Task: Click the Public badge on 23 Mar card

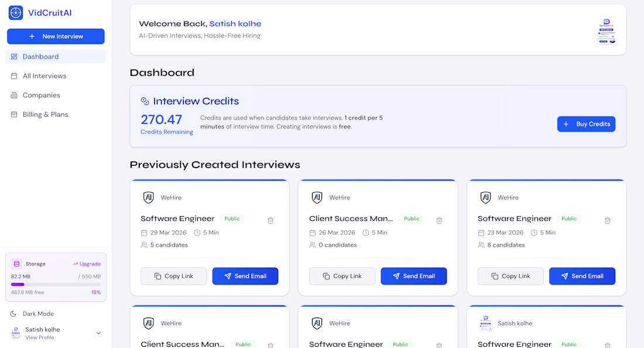Action: 569,219
